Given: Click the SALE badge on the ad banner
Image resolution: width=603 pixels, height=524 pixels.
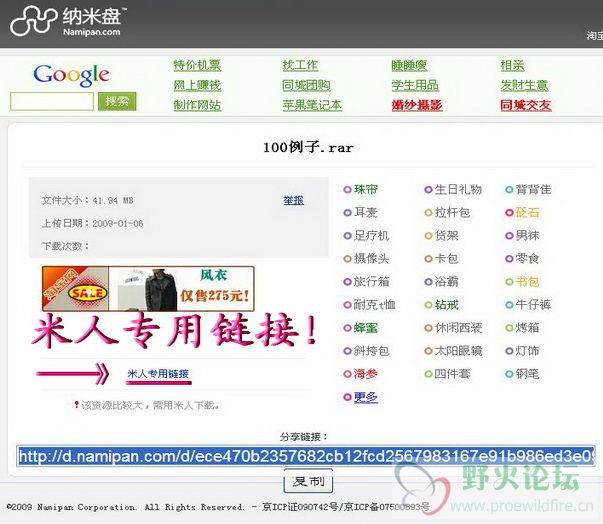Looking at the screenshot, I should 88,293.
